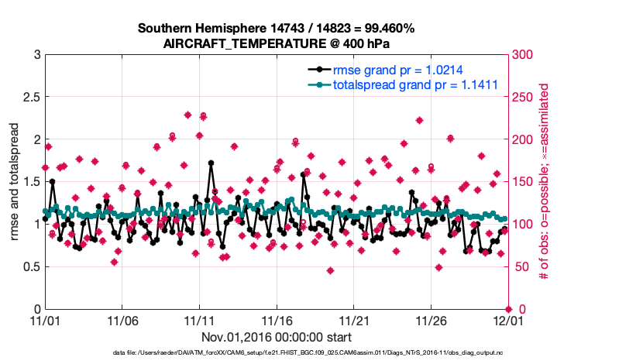Click left axis tick label '3'
The width and height of the screenshot is (643, 364).
[37, 54]
